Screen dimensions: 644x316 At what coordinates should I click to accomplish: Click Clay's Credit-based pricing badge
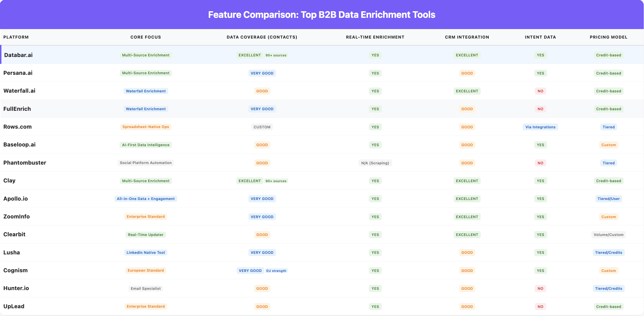[609, 181]
